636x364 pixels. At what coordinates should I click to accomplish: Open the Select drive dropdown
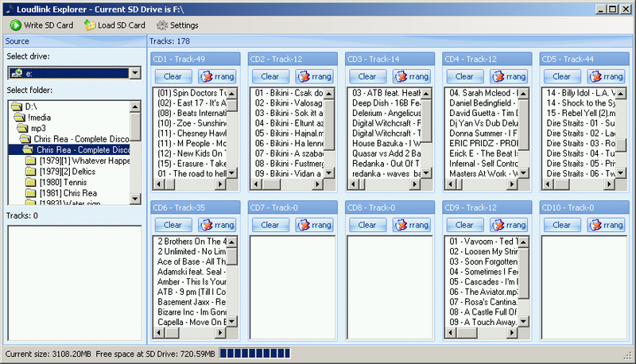tap(135, 73)
